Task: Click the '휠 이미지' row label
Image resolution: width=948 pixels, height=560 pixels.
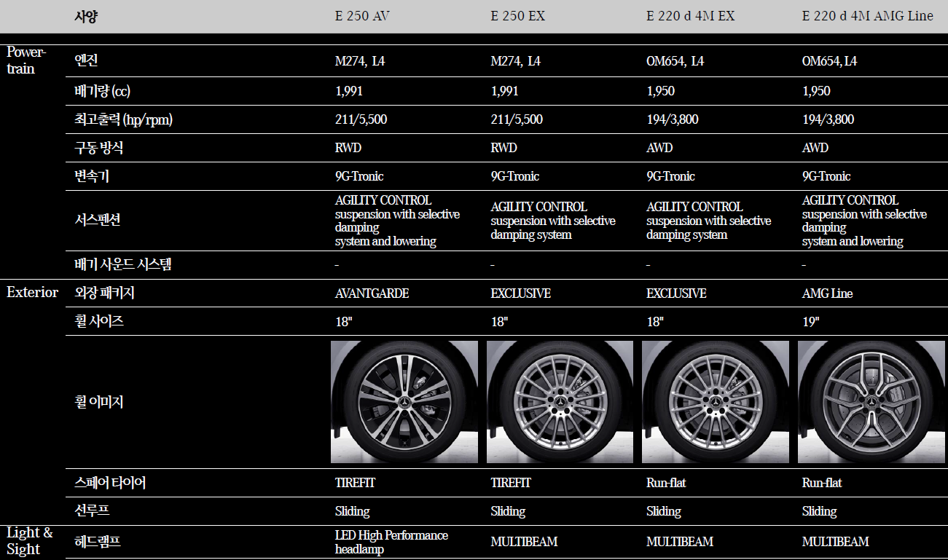Action: click(x=98, y=401)
